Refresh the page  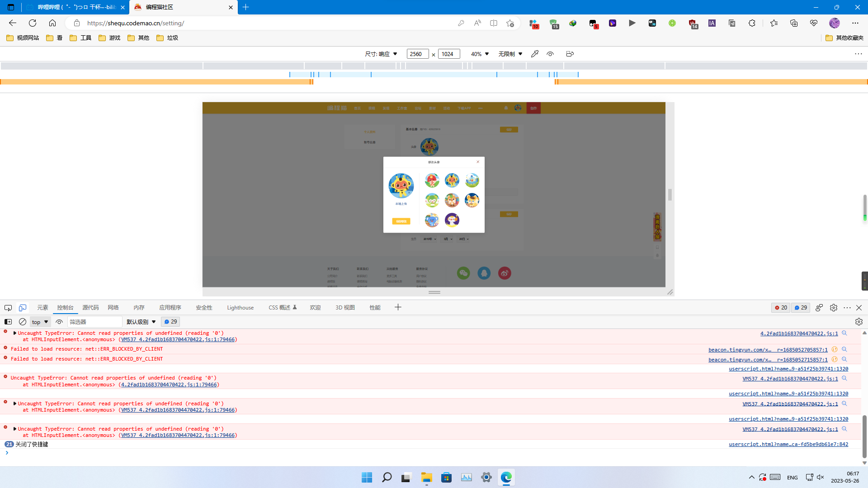(33, 23)
